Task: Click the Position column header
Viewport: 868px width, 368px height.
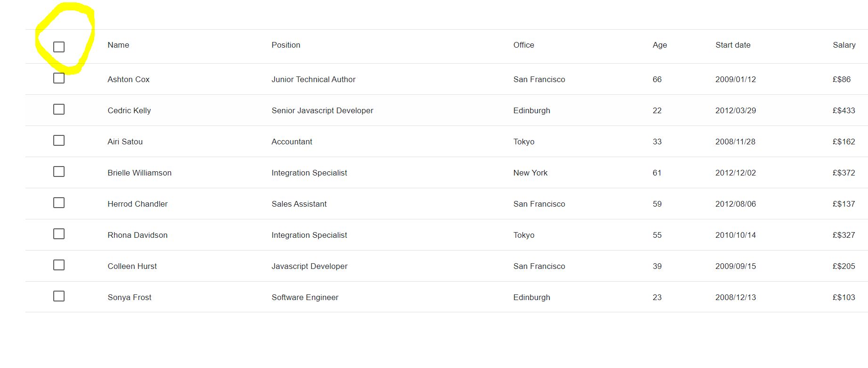Action: click(286, 45)
